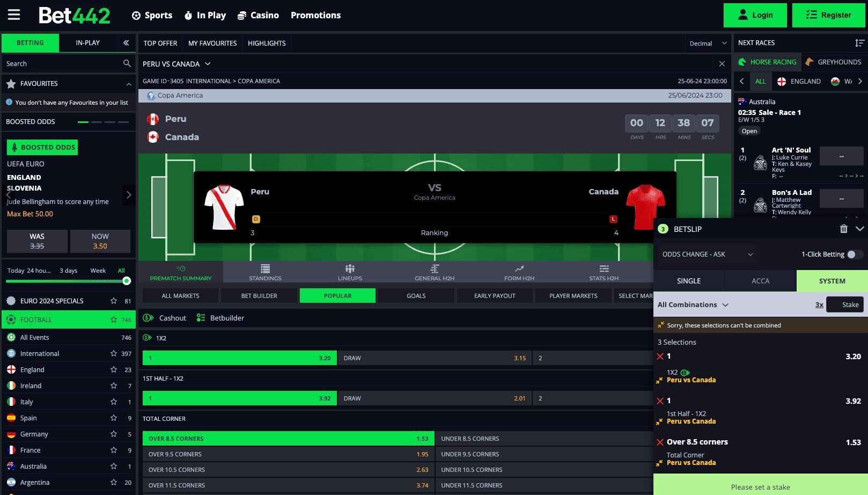Select the Draw 3.15 odds in 1X2
This screenshot has width=868, height=495.
click(434, 358)
